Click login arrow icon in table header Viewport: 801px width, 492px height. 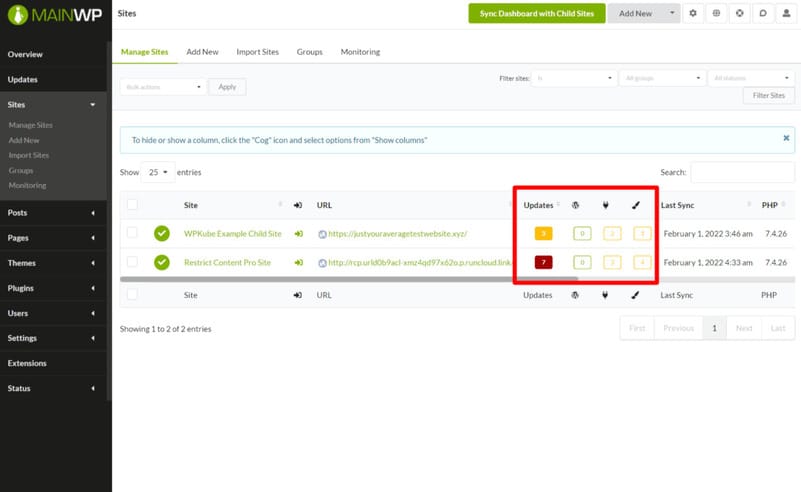click(298, 205)
